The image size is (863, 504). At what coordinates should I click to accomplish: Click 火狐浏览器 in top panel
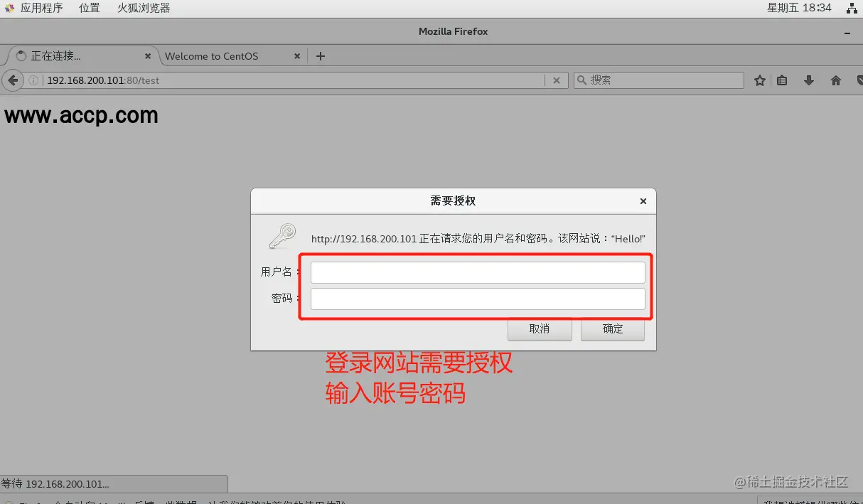144,8
